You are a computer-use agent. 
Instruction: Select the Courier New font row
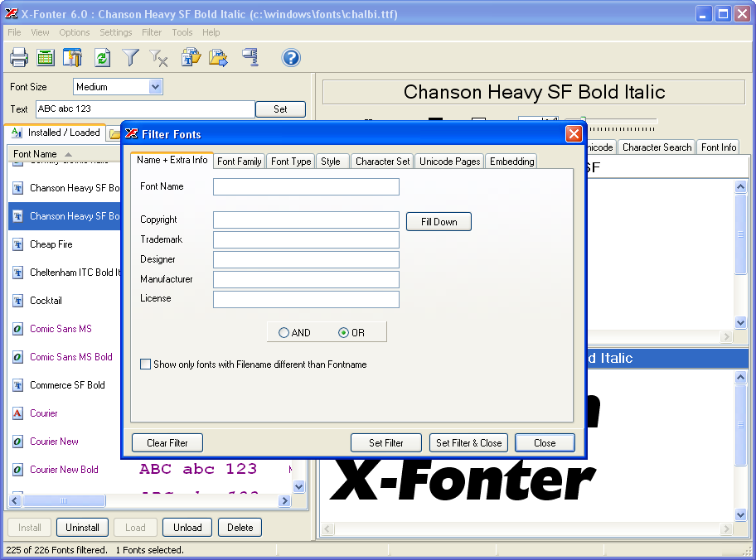click(65, 442)
